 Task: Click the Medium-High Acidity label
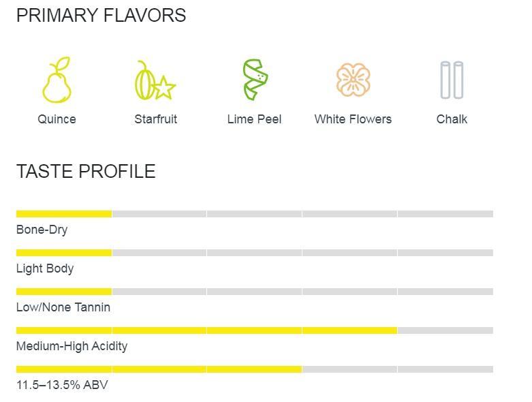(72, 346)
